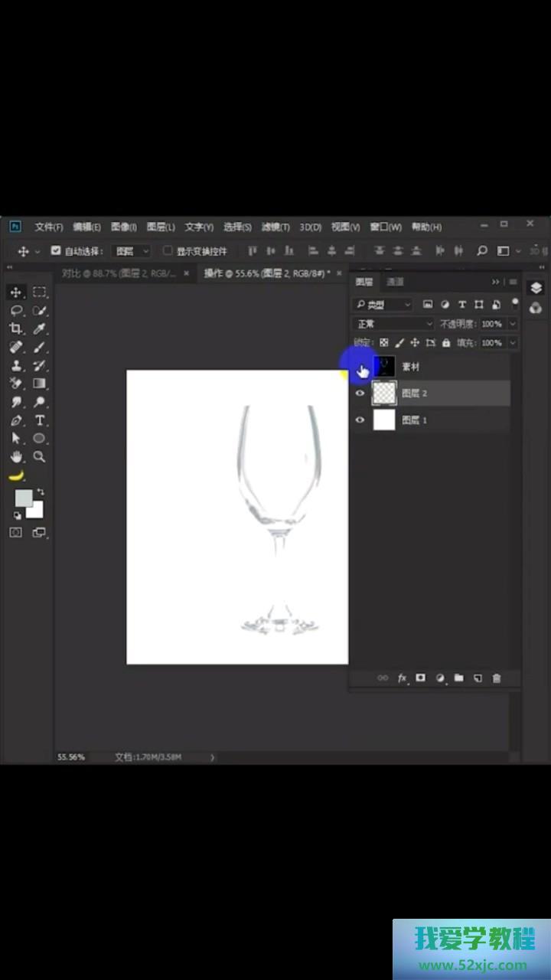
Task: Switch to the 通道 panel tab
Action: [x=395, y=282]
